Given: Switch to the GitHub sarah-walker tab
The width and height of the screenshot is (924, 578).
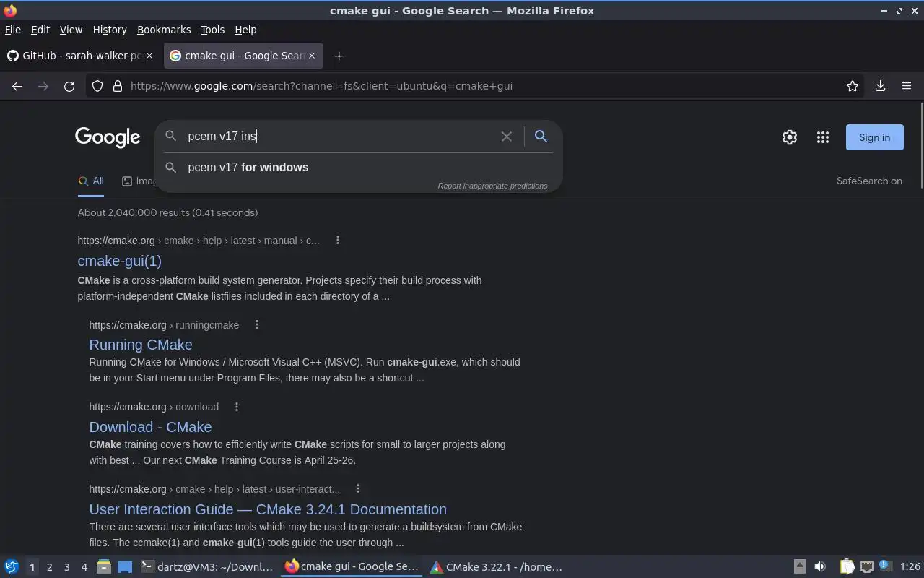Looking at the screenshot, I should pyautogui.click(x=79, y=56).
